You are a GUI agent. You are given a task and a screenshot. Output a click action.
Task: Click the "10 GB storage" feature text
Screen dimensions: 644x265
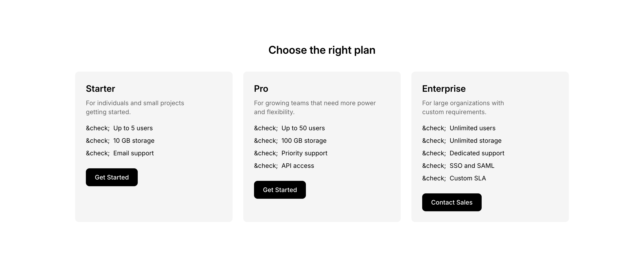point(134,141)
